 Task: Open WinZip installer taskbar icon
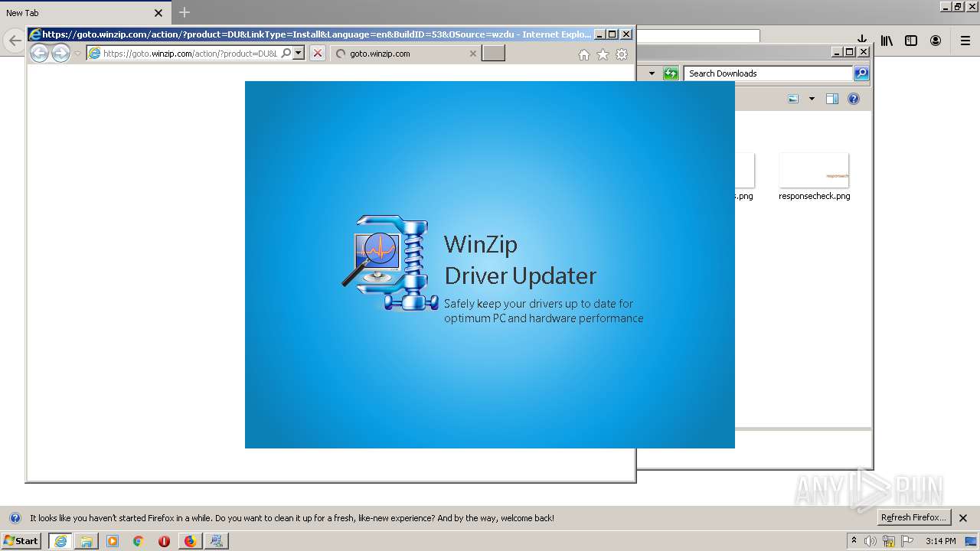217,541
